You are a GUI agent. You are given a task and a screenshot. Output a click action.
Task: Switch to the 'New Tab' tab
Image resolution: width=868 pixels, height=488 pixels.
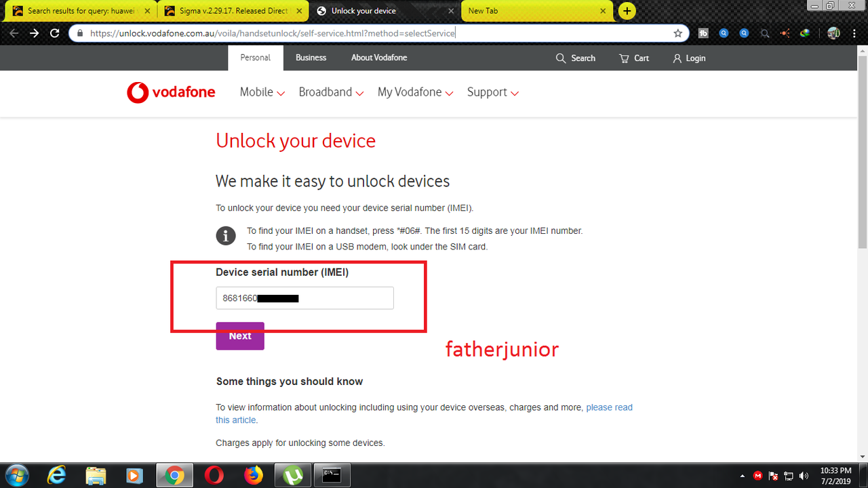tap(536, 11)
